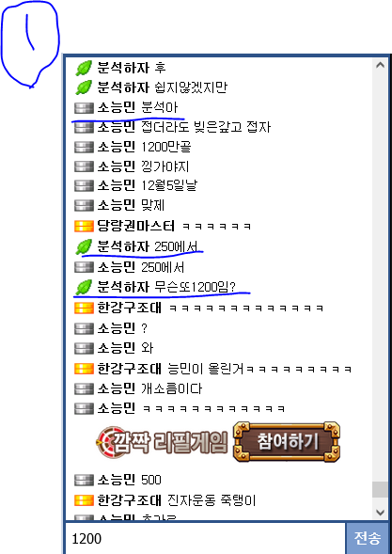The height and width of the screenshot is (554, 392).
Task: Click the chat input field containing 1200
Action: 205,538
